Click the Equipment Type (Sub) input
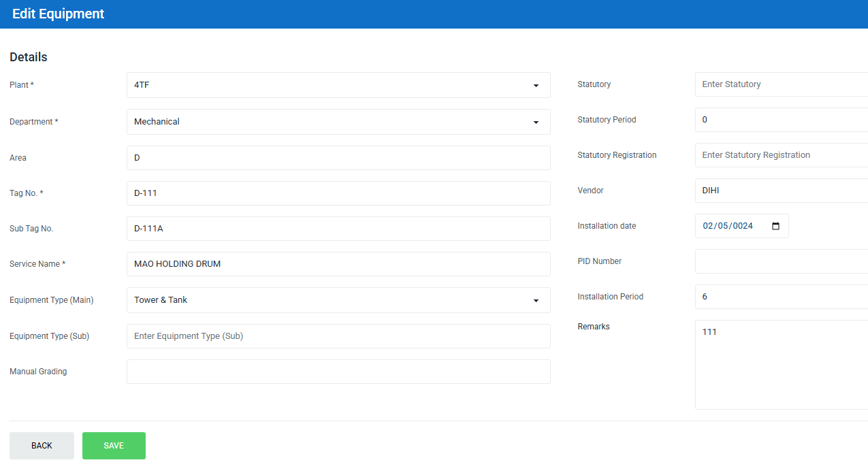The image size is (868, 473). (x=338, y=336)
